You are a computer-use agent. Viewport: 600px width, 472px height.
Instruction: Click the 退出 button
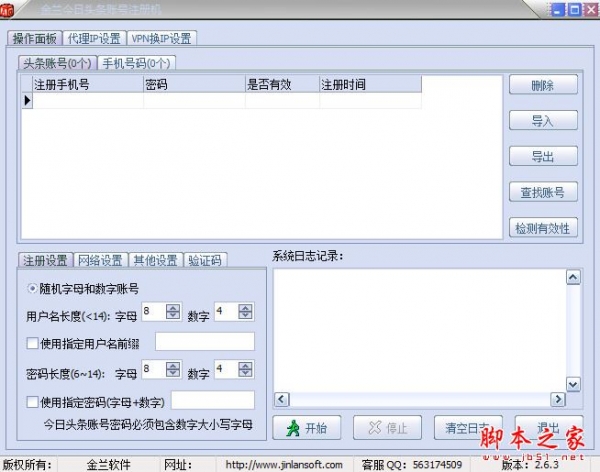click(549, 428)
